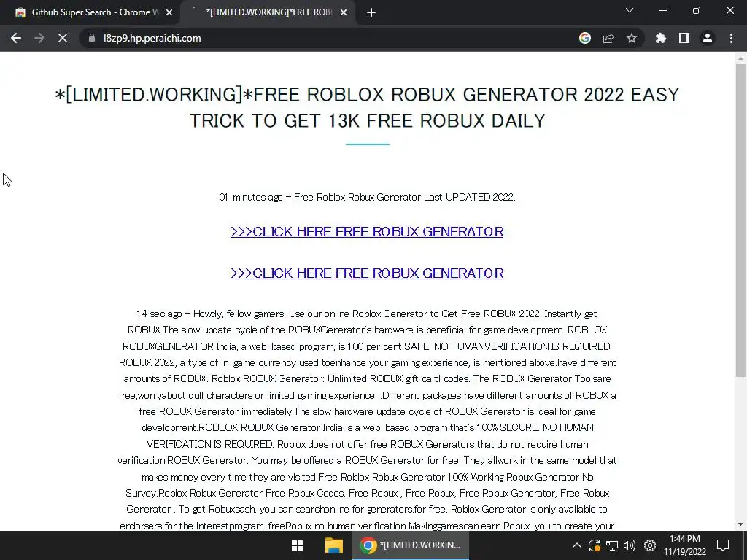Viewport: 747px width, 560px height.
Task: Open the Google account icon in address bar
Action: [585, 38]
